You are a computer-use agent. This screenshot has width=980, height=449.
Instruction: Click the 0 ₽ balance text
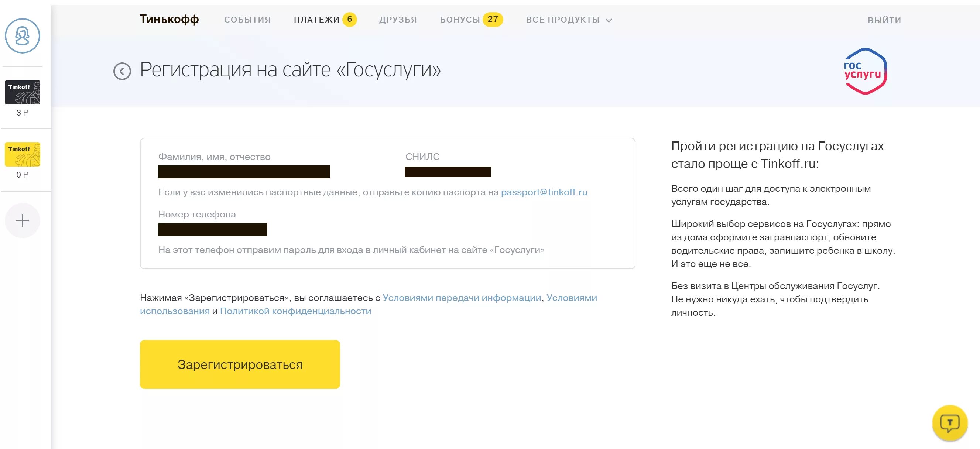pos(23,175)
